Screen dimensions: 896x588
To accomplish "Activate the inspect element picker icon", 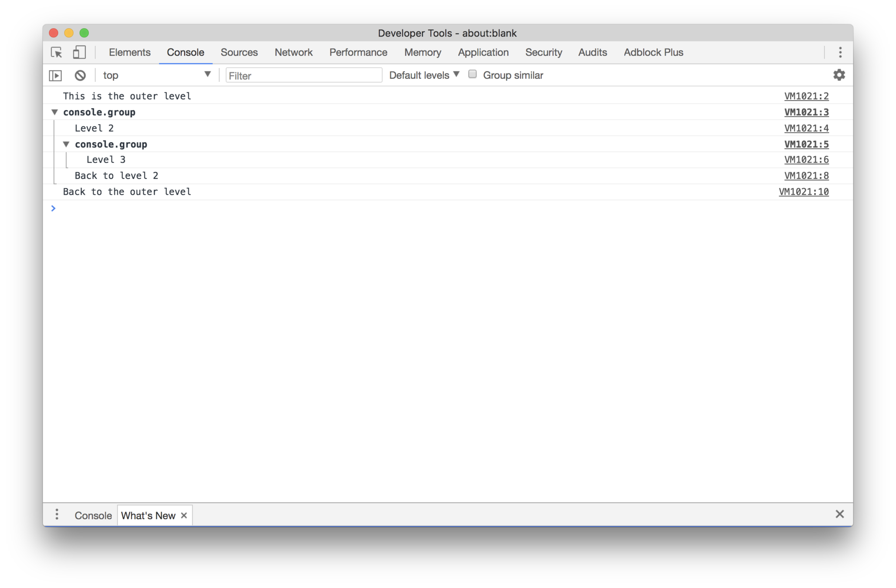I will [57, 52].
